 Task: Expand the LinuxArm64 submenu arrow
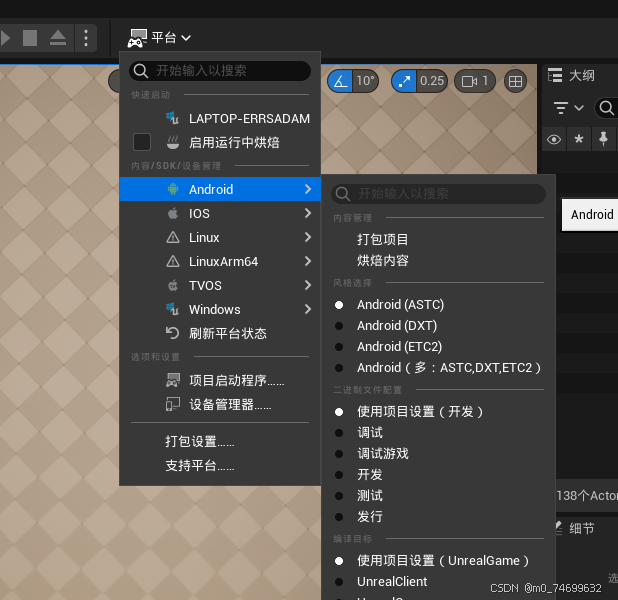tap(308, 261)
